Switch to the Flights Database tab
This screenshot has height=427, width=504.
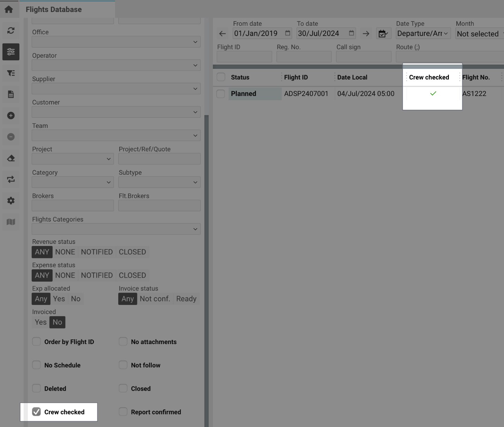(54, 9)
